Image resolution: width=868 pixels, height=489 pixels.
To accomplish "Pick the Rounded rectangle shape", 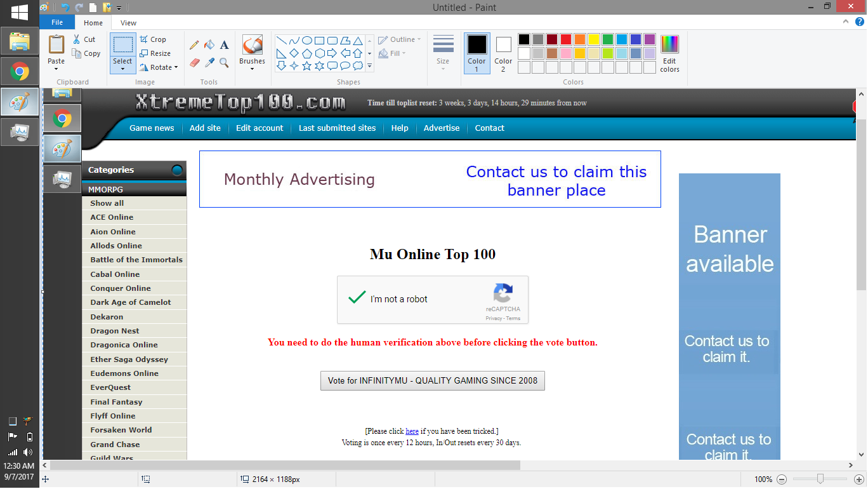I will coord(332,40).
